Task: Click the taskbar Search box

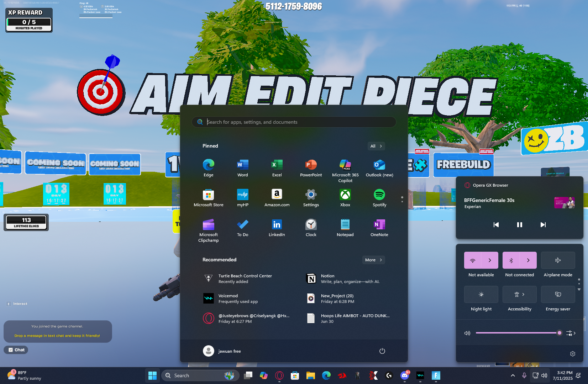Action: pos(200,375)
